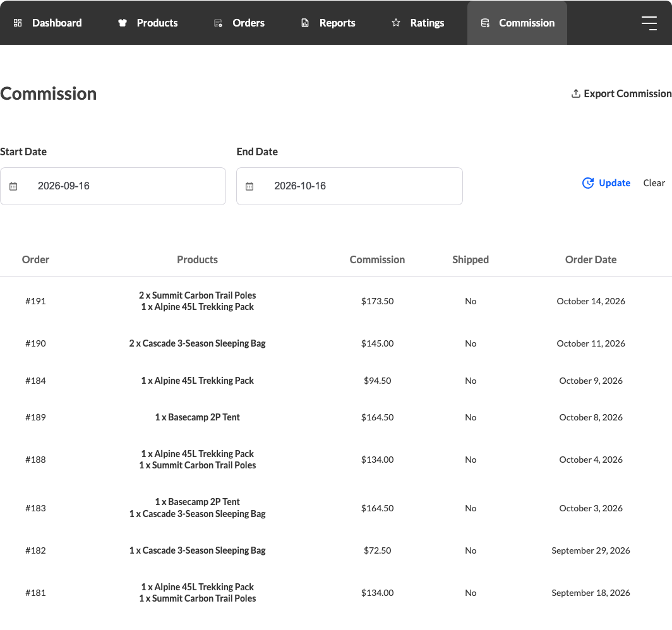
Task: Select order #191
Action: pyautogui.click(x=35, y=301)
